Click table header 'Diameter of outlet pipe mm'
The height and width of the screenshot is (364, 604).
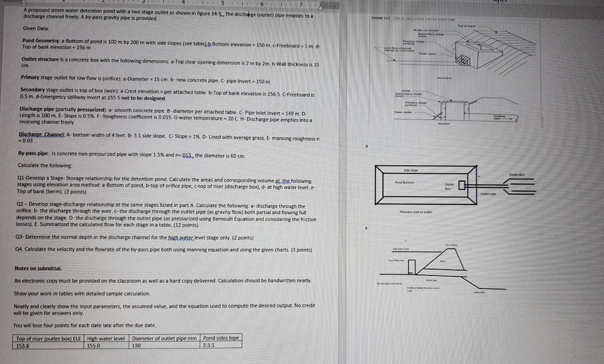164,338
